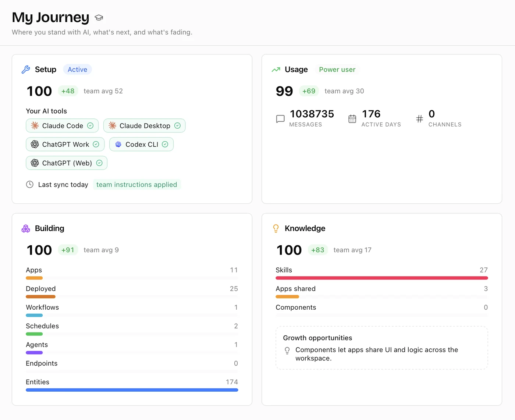The height and width of the screenshot is (420, 515).
Task: Click the lightbulb icon inside Growth opportunities
Action: click(x=287, y=350)
